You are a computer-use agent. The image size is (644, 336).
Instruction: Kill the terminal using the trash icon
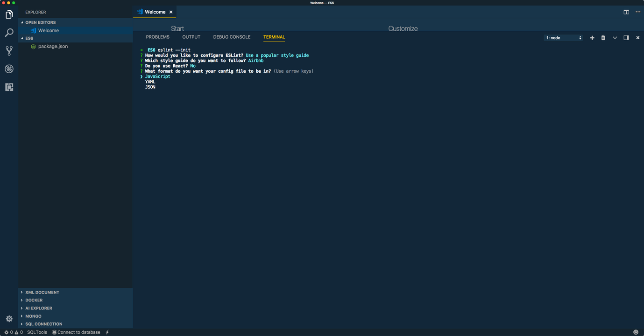coord(603,37)
